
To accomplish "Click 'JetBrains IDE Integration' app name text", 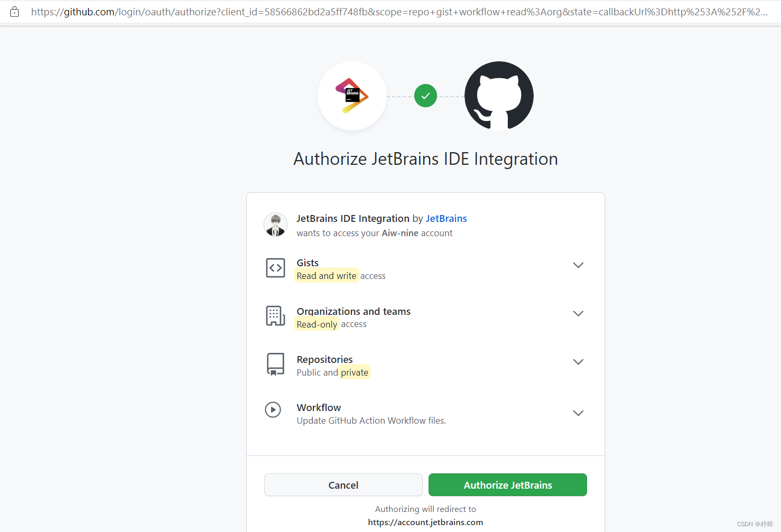I will pyautogui.click(x=353, y=218).
